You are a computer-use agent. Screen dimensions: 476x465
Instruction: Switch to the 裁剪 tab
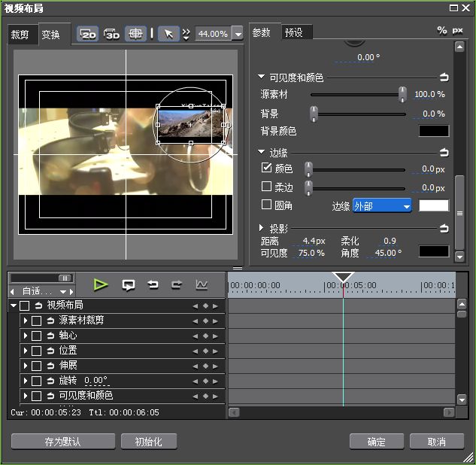point(20,35)
